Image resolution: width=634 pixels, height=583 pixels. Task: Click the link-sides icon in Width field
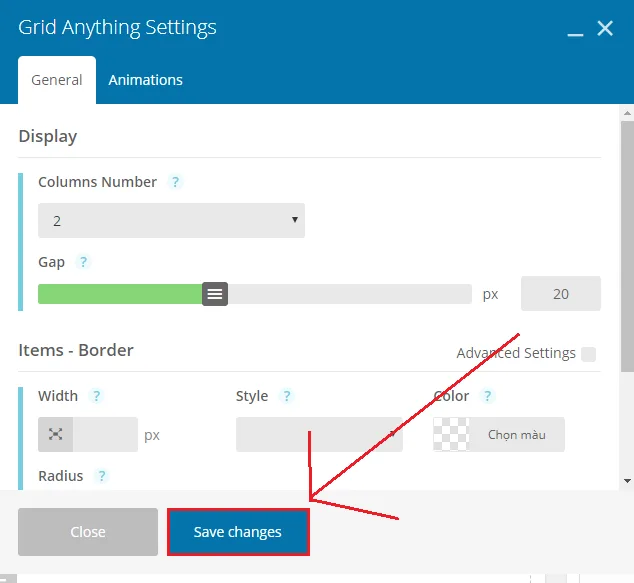[56, 435]
